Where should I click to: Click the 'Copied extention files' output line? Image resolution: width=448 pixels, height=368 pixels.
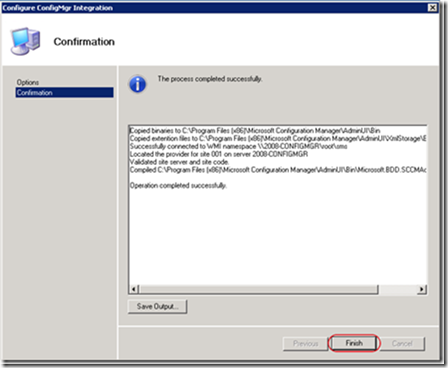point(278,138)
